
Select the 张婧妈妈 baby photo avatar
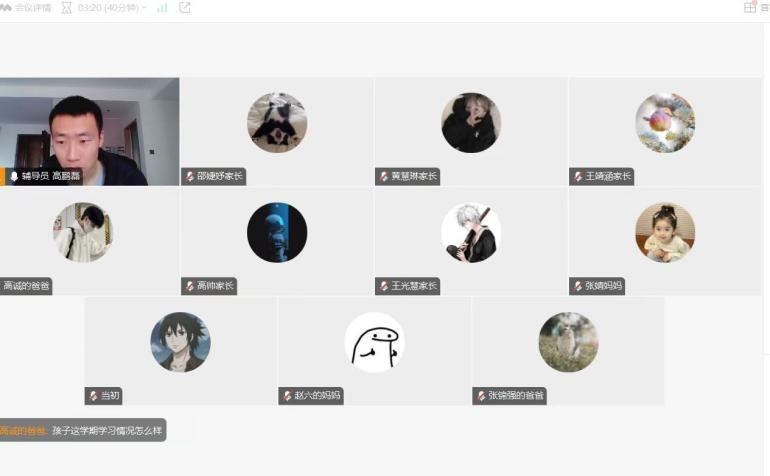665,232
